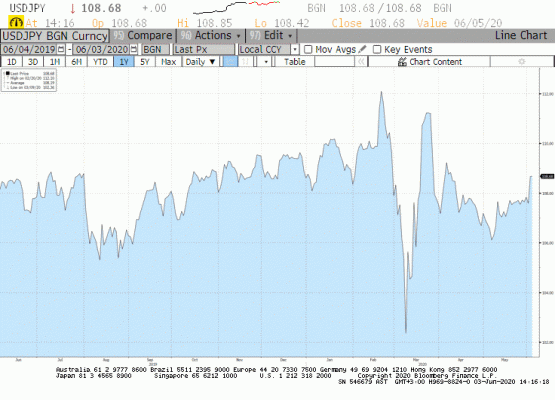Screen dimensions: 555x400
Task: Expand the Local CCY dropdown arrow
Action: (294, 50)
